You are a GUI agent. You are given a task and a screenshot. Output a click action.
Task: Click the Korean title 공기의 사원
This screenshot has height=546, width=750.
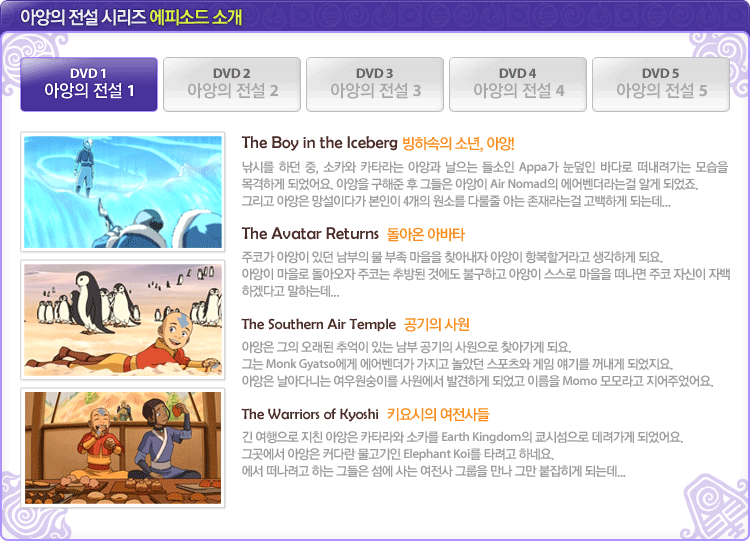[x=437, y=324]
